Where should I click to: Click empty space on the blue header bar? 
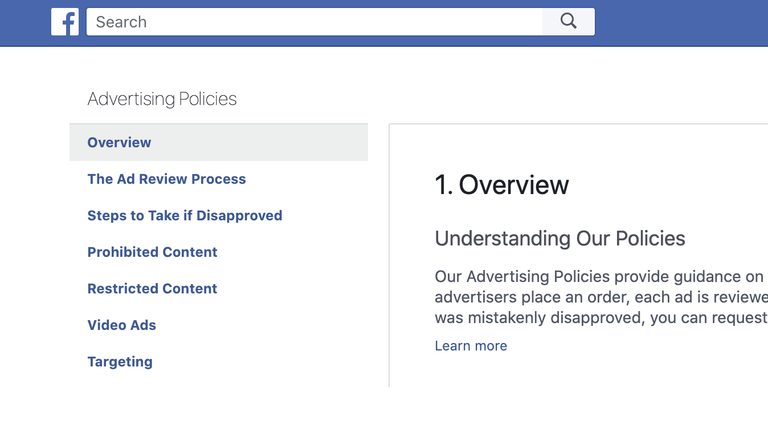(680, 22)
